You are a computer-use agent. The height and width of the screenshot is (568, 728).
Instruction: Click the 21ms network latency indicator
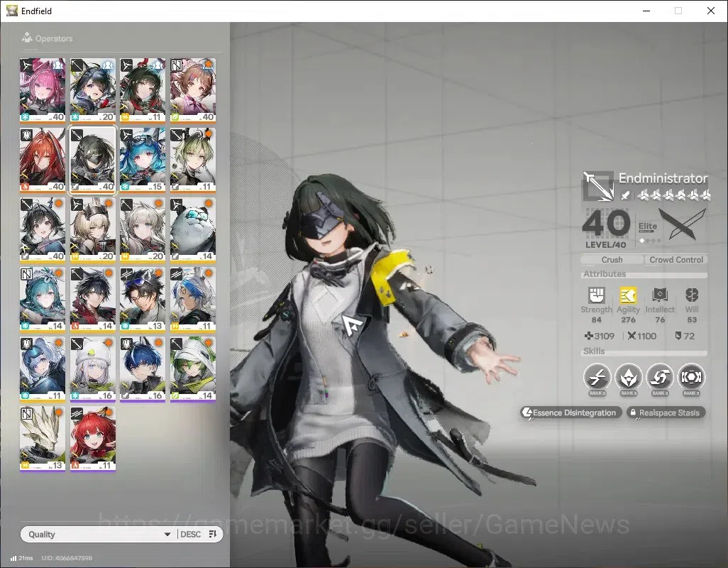coord(22,558)
